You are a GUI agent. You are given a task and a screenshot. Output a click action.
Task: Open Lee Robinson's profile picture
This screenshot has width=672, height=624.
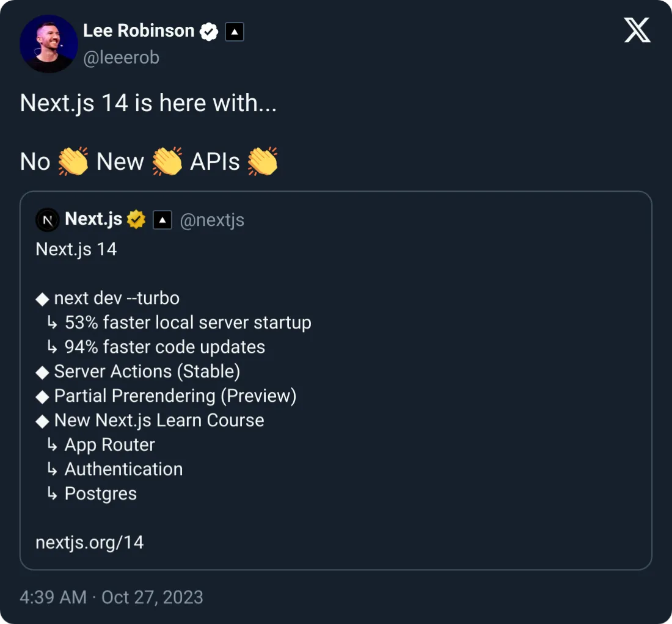[48, 43]
